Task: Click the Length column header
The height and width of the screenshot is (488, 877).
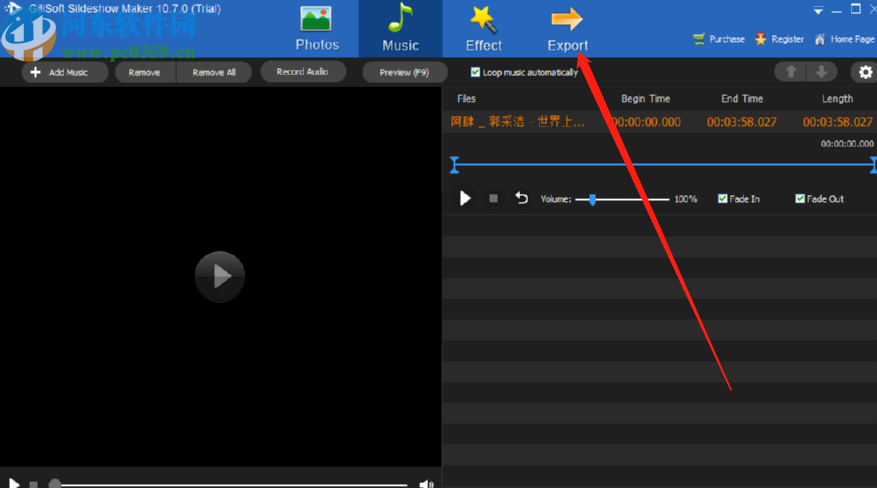Action: click(x=837, y=99)
